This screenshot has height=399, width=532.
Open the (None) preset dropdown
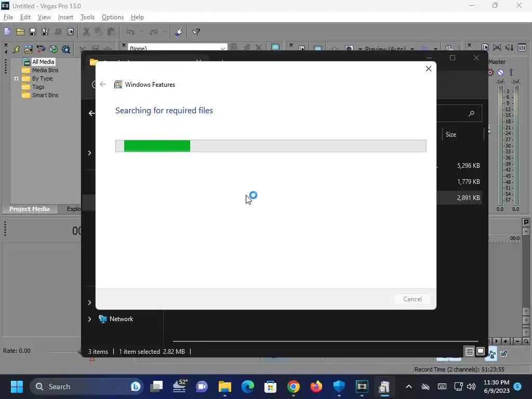222,48
